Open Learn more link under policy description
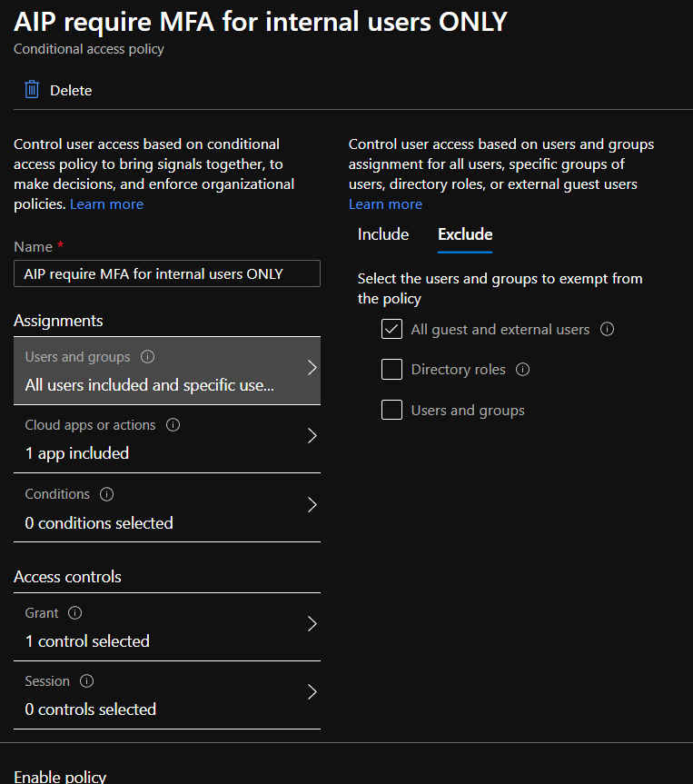 pos(106,204)
